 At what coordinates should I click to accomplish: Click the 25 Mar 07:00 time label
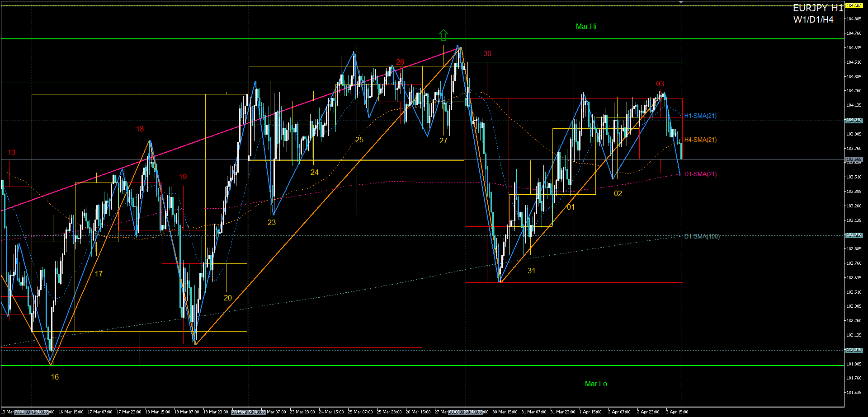pyautogui.click(x=360, y=412)
